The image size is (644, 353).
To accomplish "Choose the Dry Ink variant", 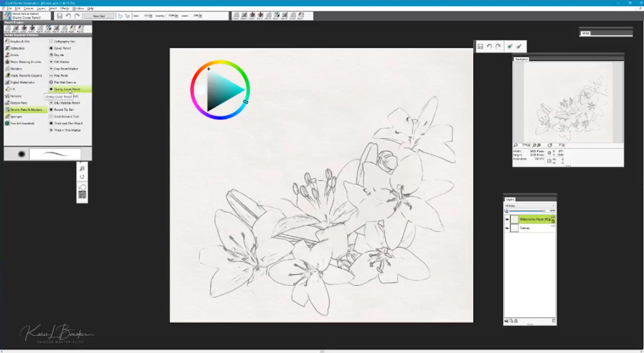I will pyautogui.click(x=69, y=55).
